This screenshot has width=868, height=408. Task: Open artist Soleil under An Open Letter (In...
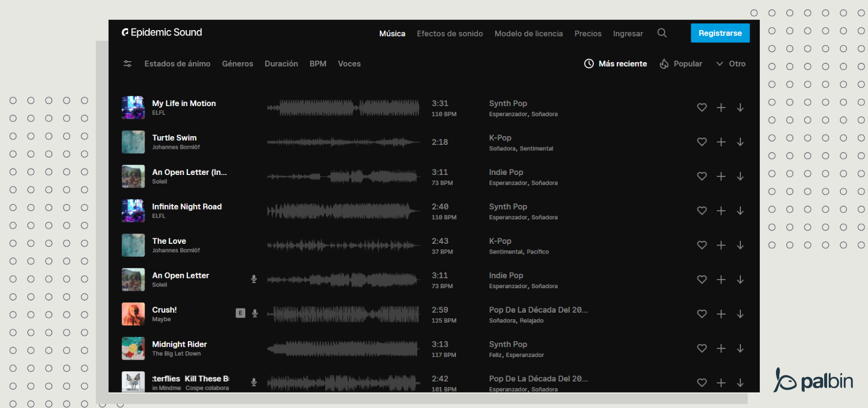click(159, 182)
